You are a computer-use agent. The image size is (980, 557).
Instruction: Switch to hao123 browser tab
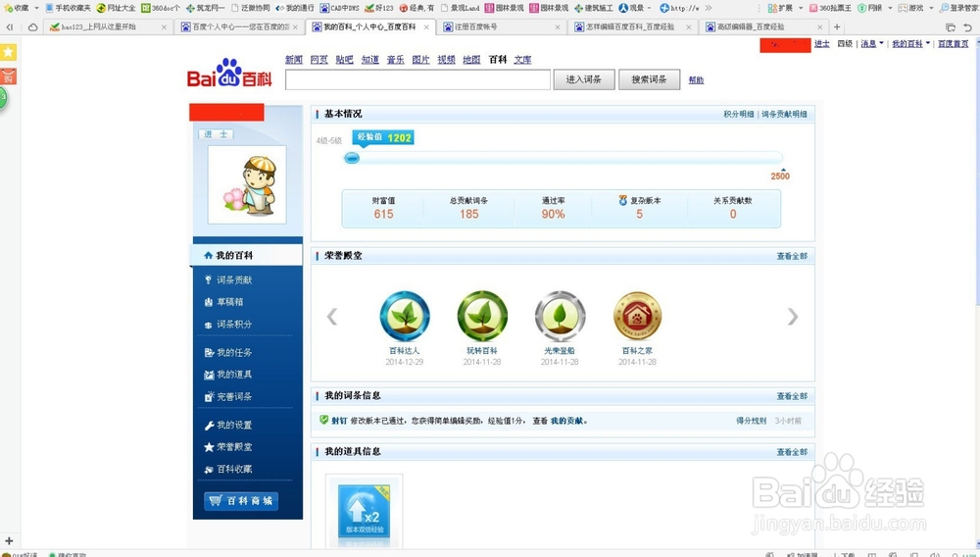[x=108, y=26]
